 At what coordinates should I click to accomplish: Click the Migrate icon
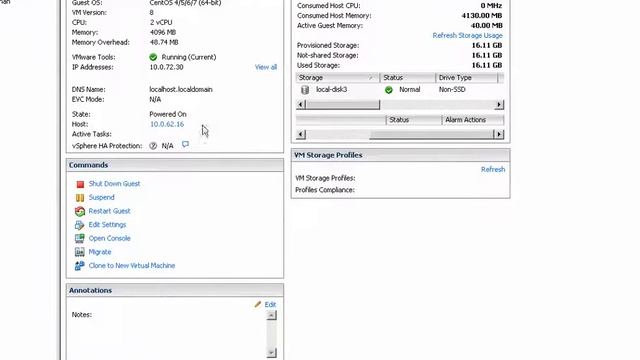(80, 252)
